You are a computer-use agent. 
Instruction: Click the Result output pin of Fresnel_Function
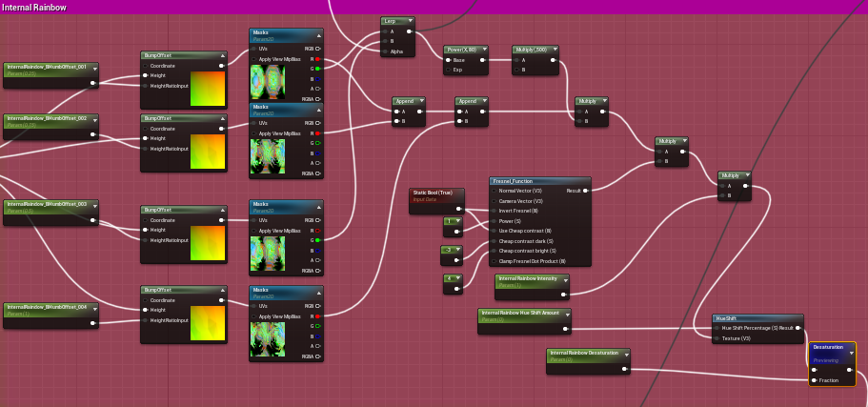point(584,191)
